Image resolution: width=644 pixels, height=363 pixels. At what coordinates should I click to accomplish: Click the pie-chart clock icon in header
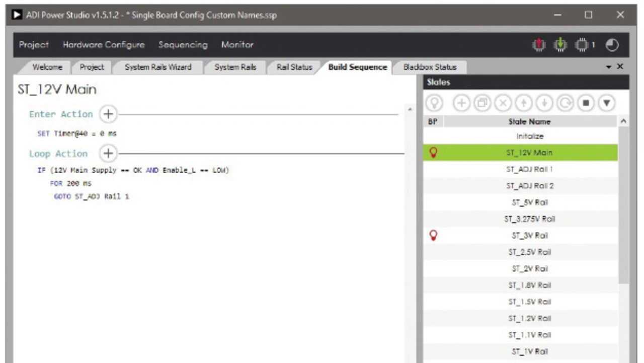click(612, 45)
